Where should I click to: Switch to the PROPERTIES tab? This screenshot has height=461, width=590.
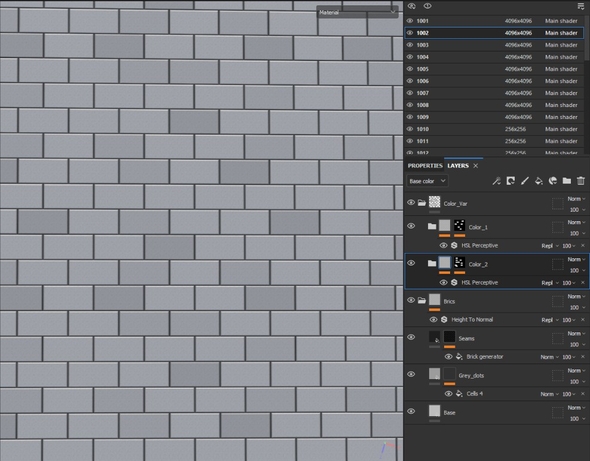point(425,166)
